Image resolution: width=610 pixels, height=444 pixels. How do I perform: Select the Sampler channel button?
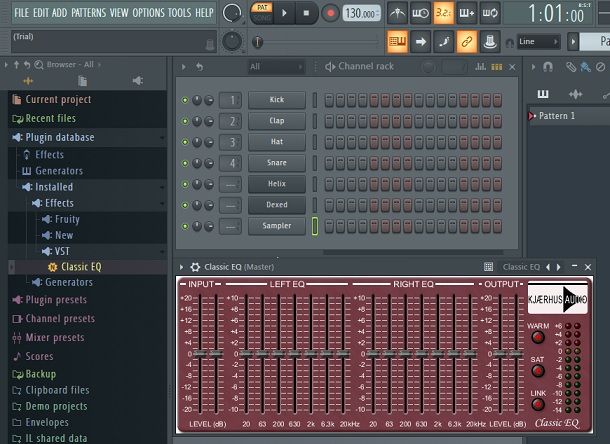277,226
